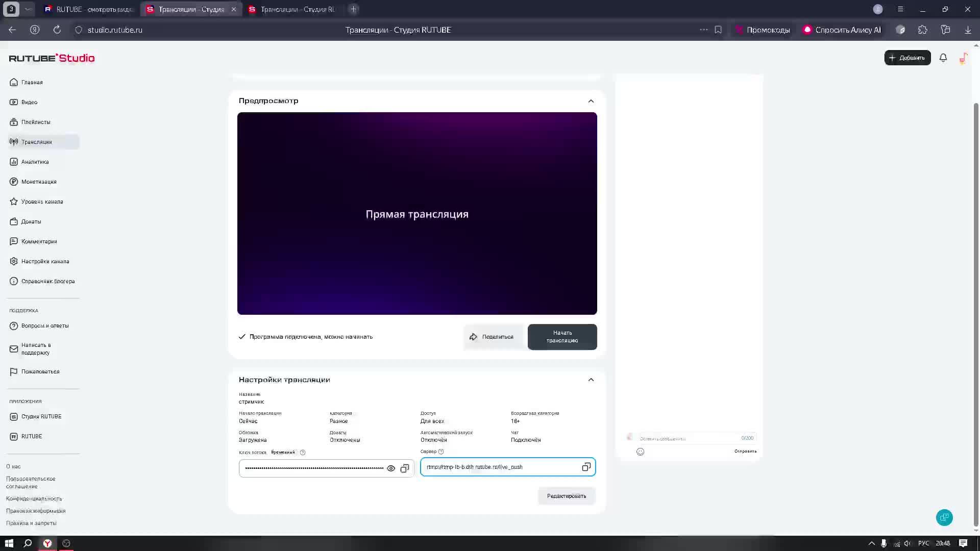Click Редактировать button

pyautogui.click(x=567, y=496)
